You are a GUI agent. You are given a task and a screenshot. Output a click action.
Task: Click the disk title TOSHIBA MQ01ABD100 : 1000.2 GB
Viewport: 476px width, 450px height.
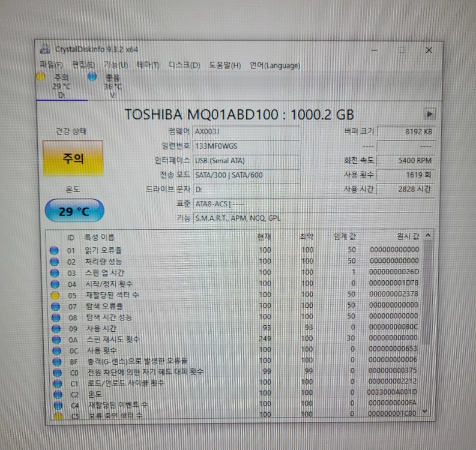pos(240,115)
